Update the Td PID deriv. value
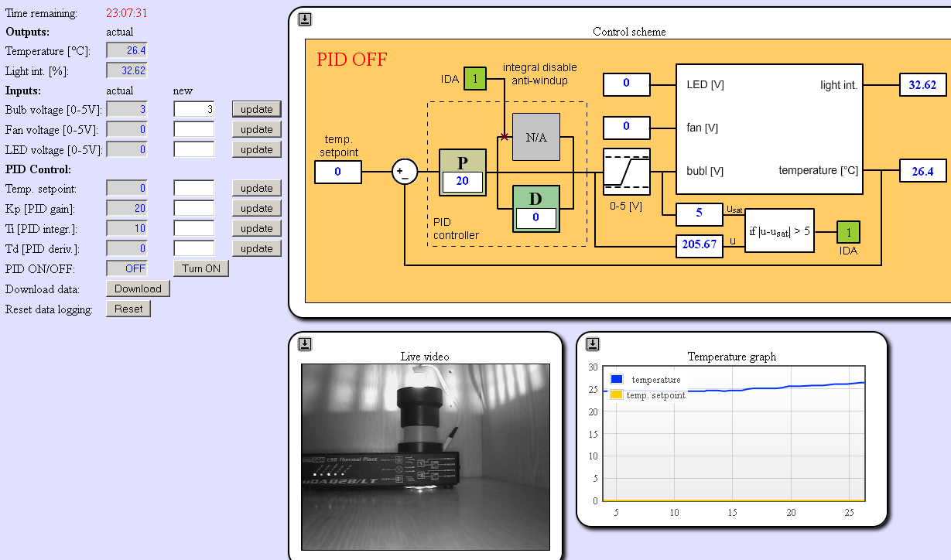951x560 pixels. 257,248
